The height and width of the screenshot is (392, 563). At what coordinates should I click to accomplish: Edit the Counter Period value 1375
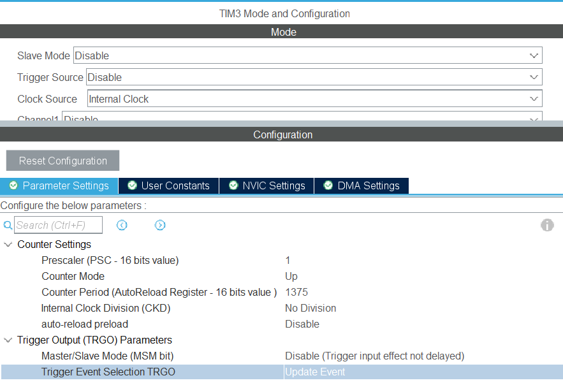[296, 292]
